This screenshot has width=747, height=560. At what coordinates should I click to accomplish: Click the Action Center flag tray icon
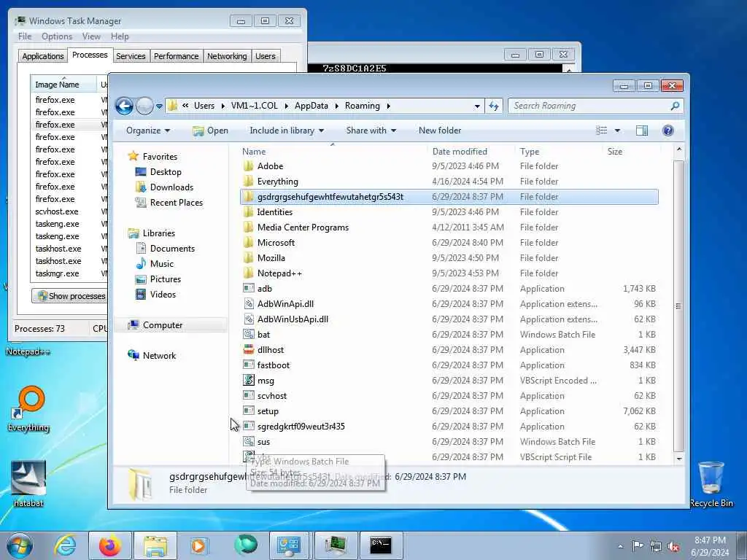[x=638, y=545]
